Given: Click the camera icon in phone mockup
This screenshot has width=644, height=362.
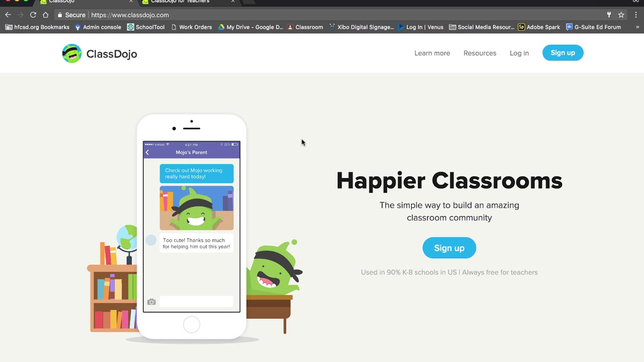Looking at the screenshot, I should 151,302.
